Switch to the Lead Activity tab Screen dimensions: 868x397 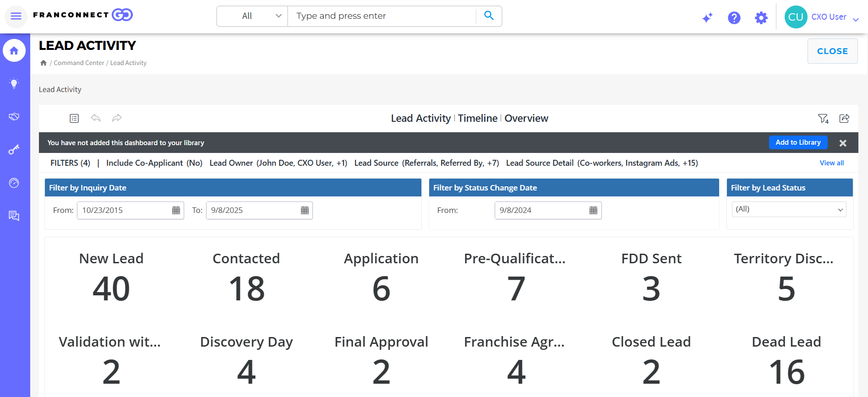point(420,118)
